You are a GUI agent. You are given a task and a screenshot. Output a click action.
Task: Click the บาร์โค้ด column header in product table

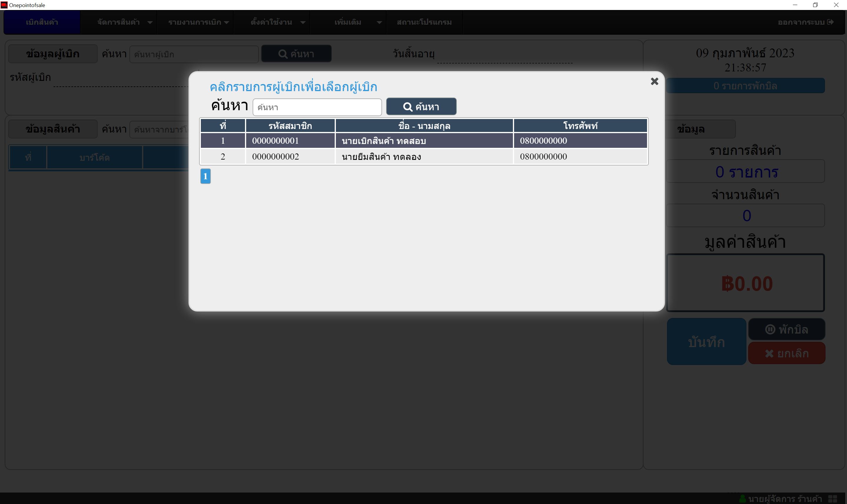94,157
